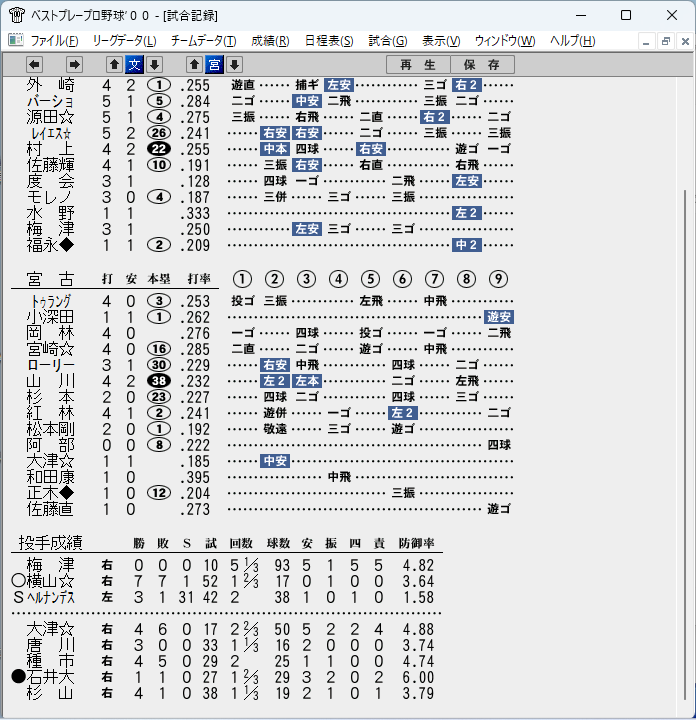Open the ウィンドウ(W) menu

pyautogui.click(x=505, y=41)
